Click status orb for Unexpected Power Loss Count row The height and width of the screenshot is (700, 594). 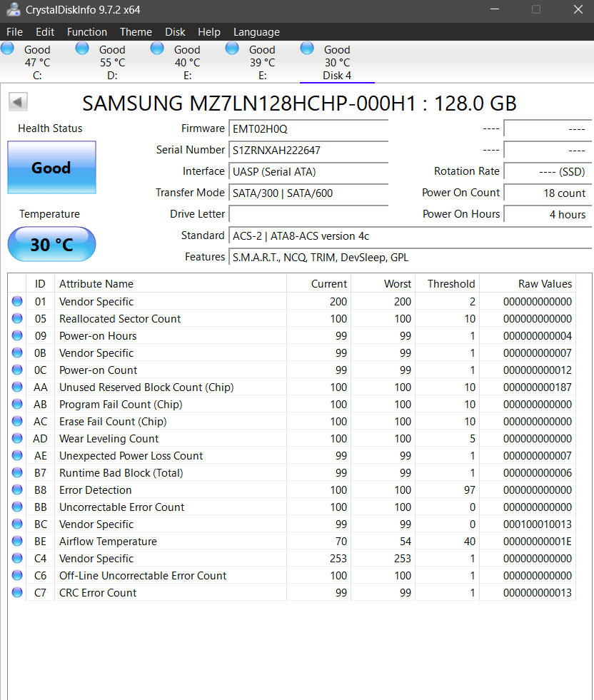tap(17, 455)
